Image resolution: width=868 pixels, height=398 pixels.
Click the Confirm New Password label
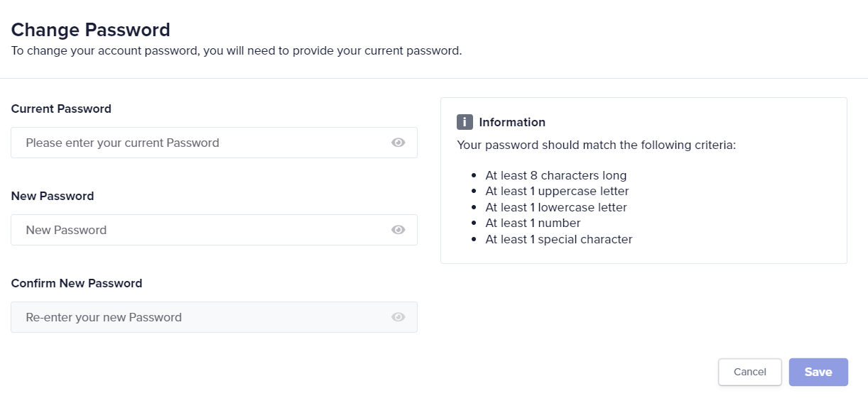[77, 284]
